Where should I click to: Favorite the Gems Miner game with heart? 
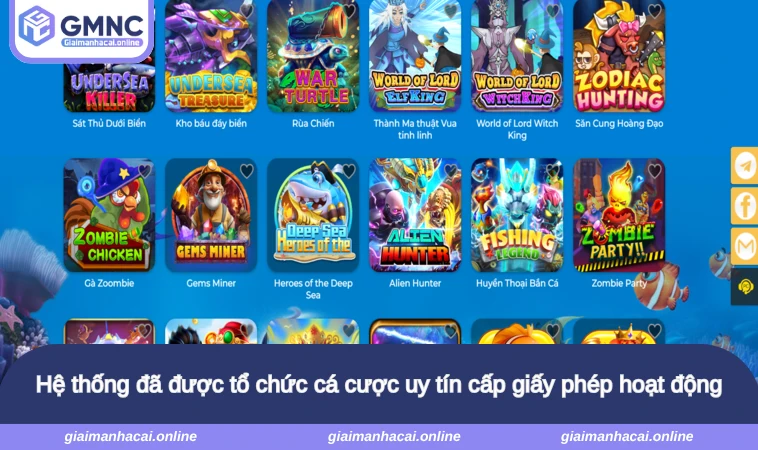(x=247, y=171)
